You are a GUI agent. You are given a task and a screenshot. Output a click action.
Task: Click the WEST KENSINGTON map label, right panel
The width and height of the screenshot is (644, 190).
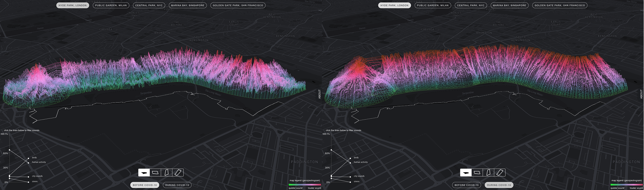(594, 16)
